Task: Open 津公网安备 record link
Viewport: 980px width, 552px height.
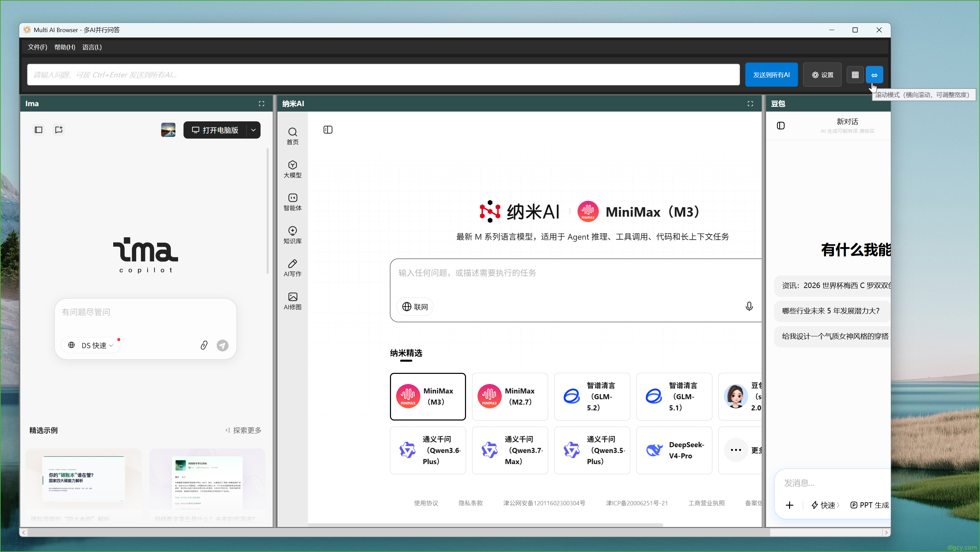Action: coord(544,503)
